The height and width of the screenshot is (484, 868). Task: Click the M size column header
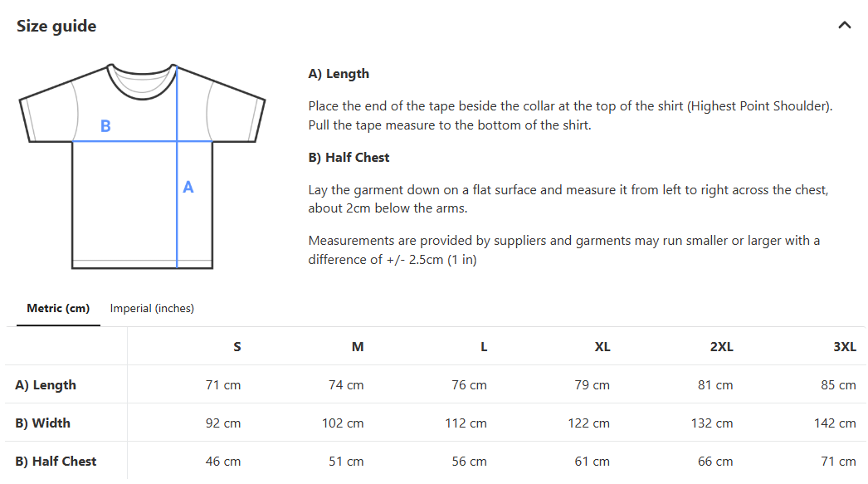(x=358, y=347)
